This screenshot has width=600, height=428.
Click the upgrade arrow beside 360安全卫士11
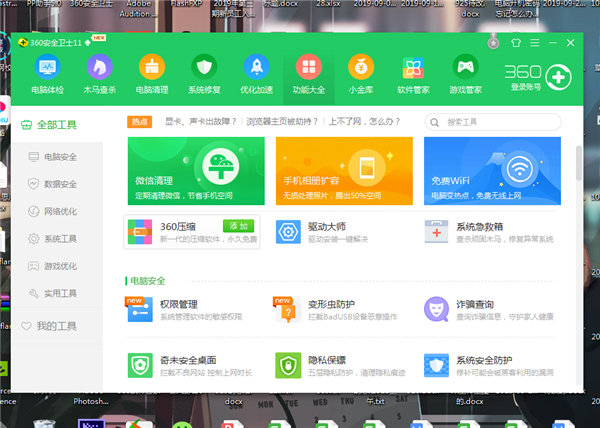coord(88,42)
